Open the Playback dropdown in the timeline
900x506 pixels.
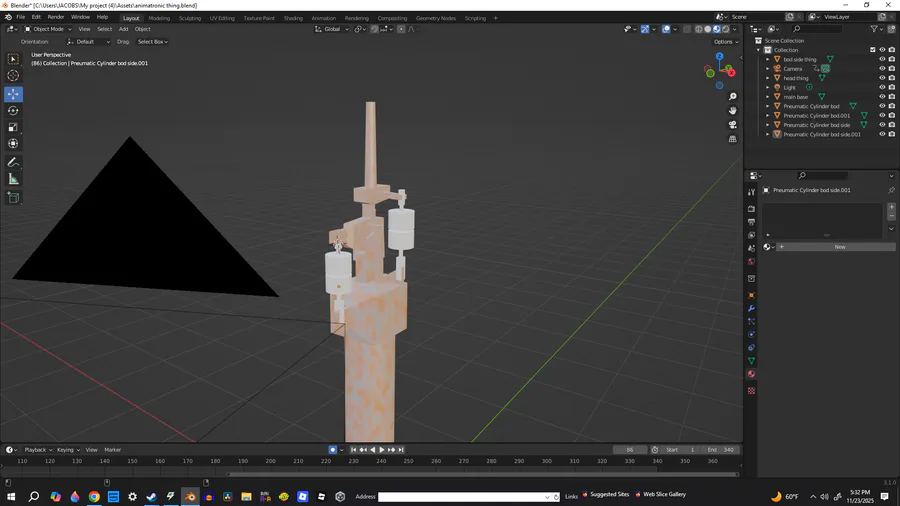pyautogui.click(x=38, y=450)
